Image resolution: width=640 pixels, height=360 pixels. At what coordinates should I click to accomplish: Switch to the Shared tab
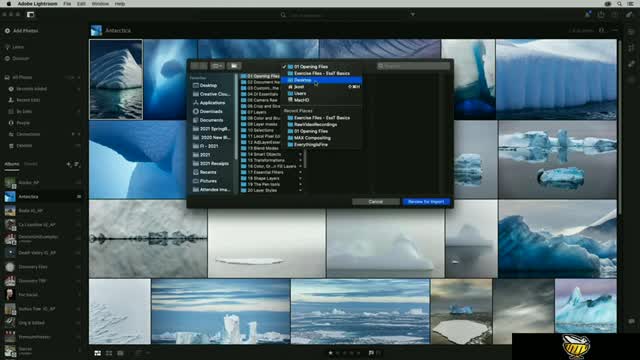31,164
